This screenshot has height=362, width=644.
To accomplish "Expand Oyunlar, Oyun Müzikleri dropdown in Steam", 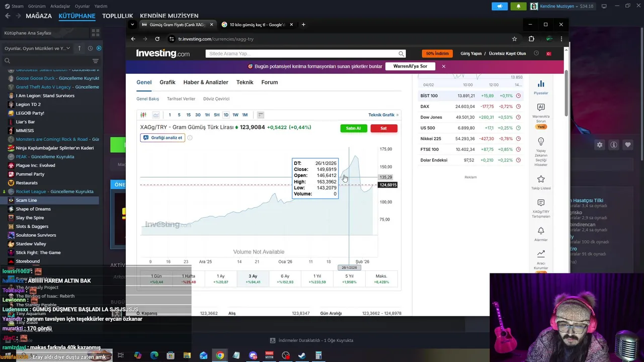I will coord(37,48).
